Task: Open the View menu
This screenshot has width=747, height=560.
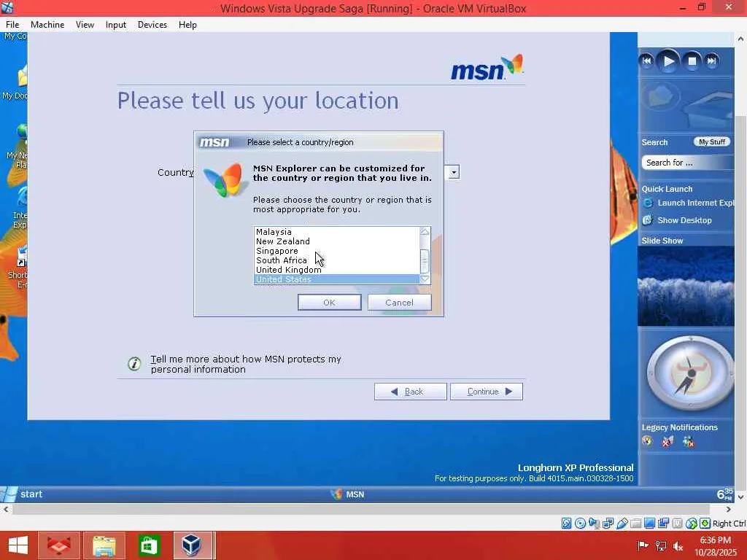Action: (x=85, y=25)
